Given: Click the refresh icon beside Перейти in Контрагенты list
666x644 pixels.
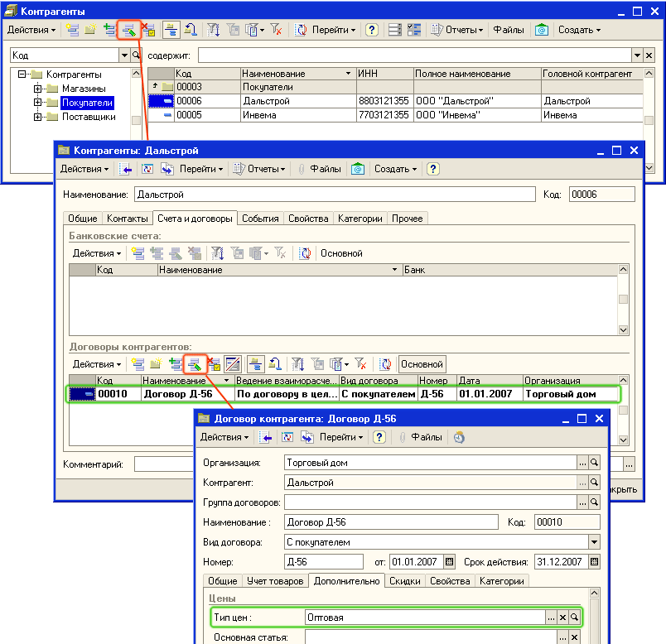Looking at the screenshot, I should click(x=301, y=30).
